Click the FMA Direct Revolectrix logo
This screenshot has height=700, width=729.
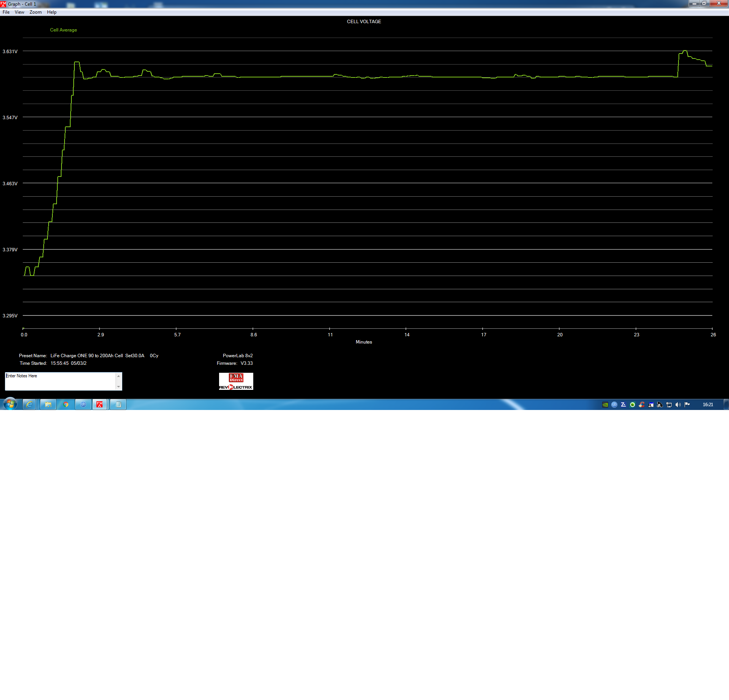pyautogui.click(x=236, y=381)
